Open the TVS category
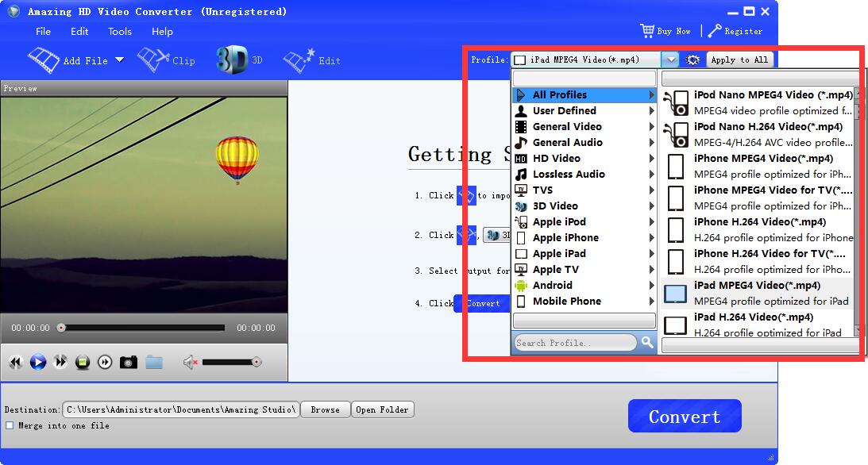The height and width of the screenshot is (465, 868). [x=584, y=190]
